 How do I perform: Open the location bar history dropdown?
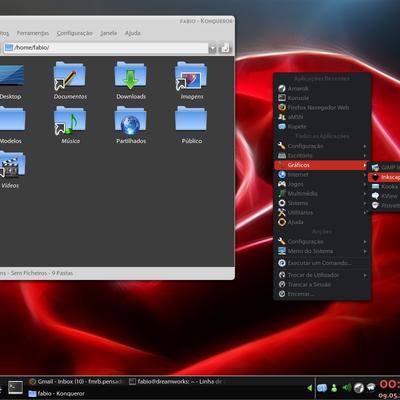coord(212,49)
